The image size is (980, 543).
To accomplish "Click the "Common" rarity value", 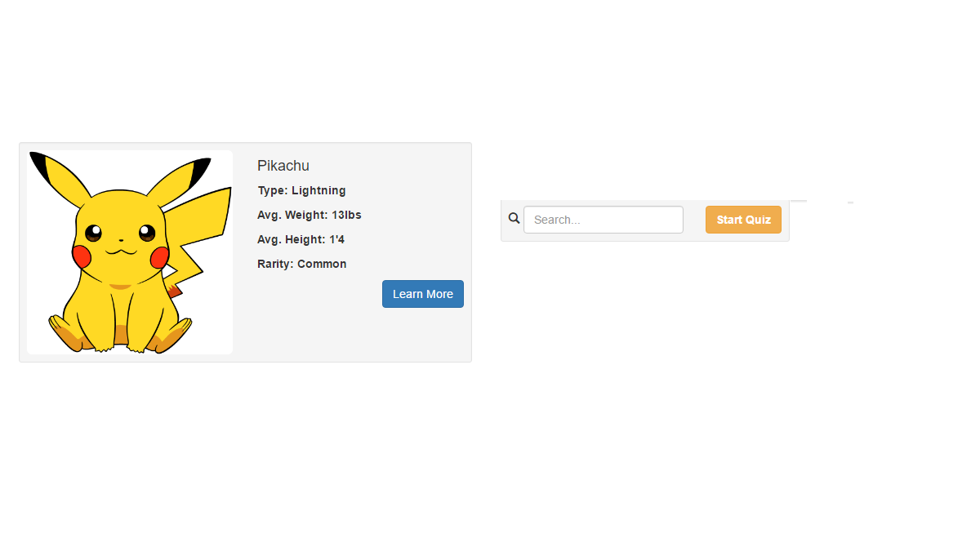I will [x=322, y=264].
